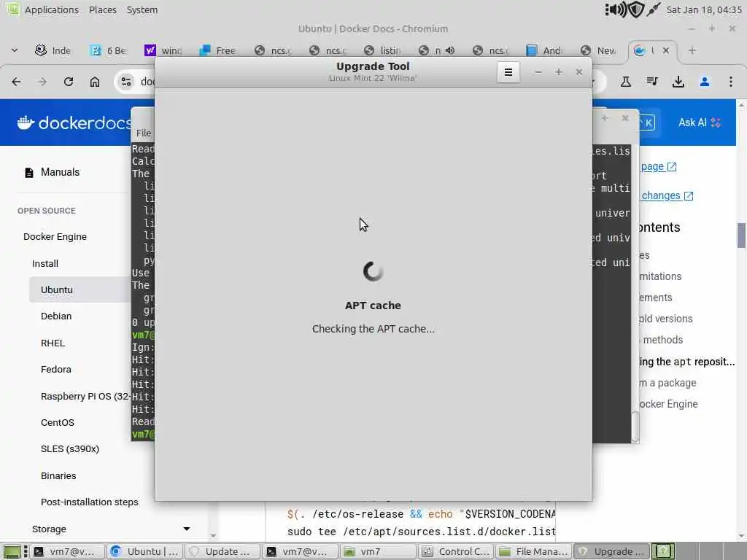Switch to the '6 Be' browser tab
Viewport: 747px width, 560px height.
[109, 50]
